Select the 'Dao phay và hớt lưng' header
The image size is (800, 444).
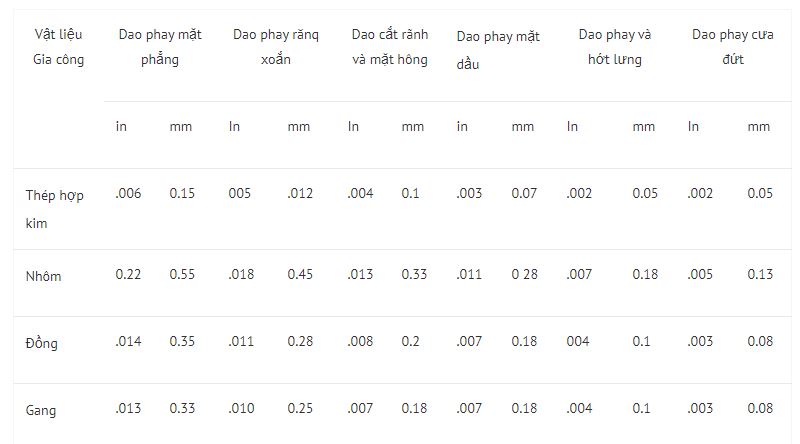[614, 47]
